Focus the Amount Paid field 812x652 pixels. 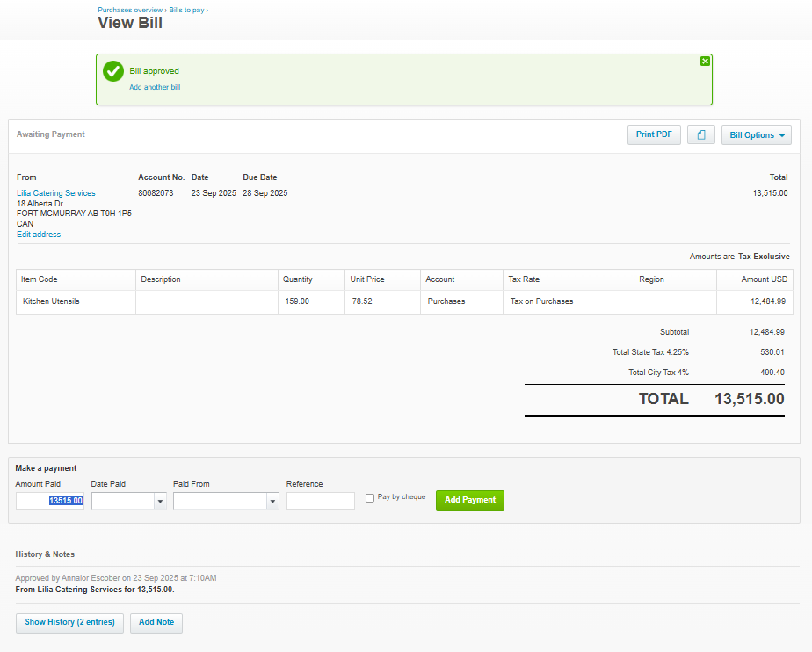[x=50, y=501]
